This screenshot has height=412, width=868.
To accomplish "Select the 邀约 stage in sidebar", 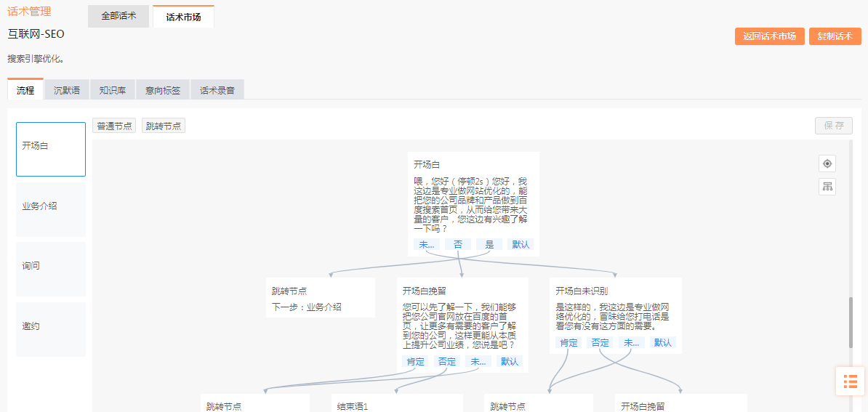I will point(51,326).
